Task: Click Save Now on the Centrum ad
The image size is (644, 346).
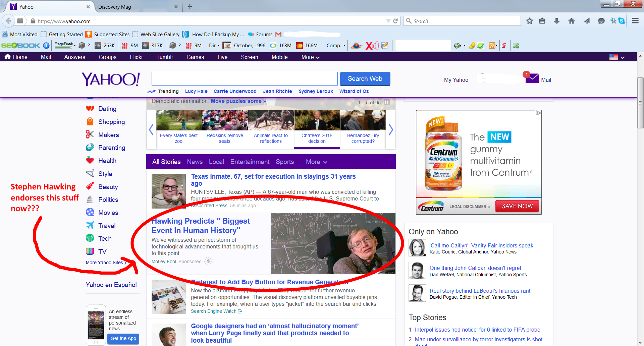Action: coord(517,206)
